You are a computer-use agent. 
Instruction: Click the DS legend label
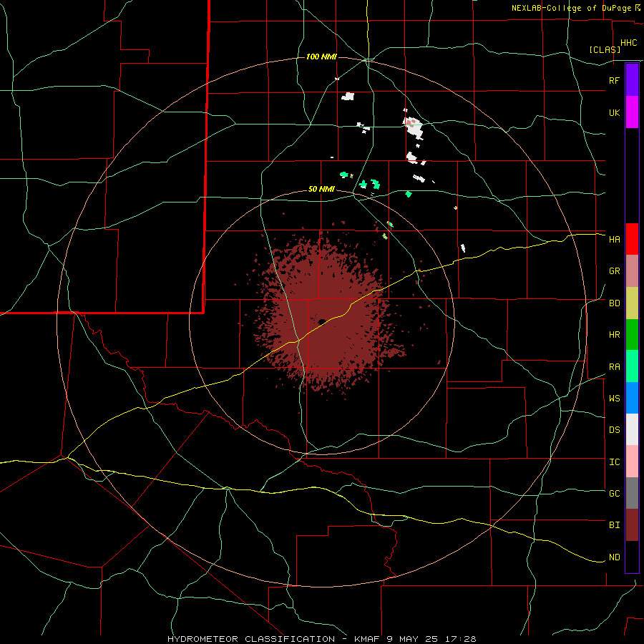[614, 430]
